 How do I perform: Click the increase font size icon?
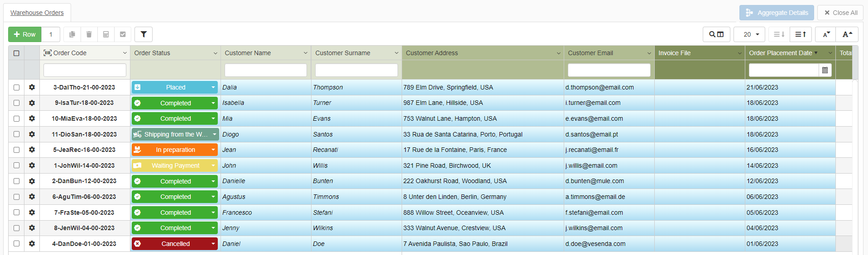[x=847, y=34]
